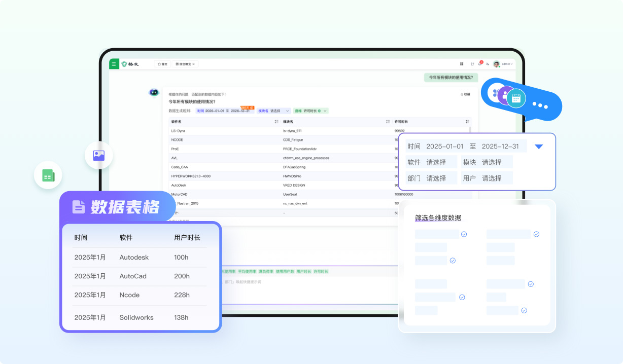Expand the blue triangle beside the date range
The height and width of the screenshot is (364, 623).
[x=539, y=147]
